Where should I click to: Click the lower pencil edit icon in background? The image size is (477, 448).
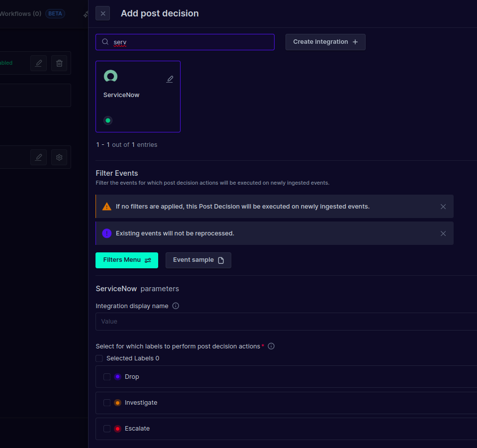[39, 157]
